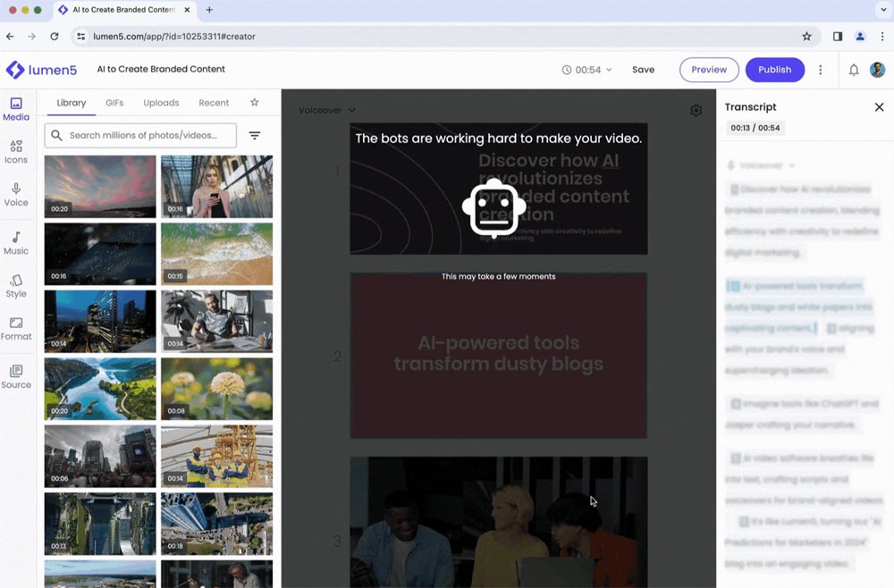This screenshot has width=894, height=588.
Task: Open the notifications bell
Action: (x=854, y=70)
